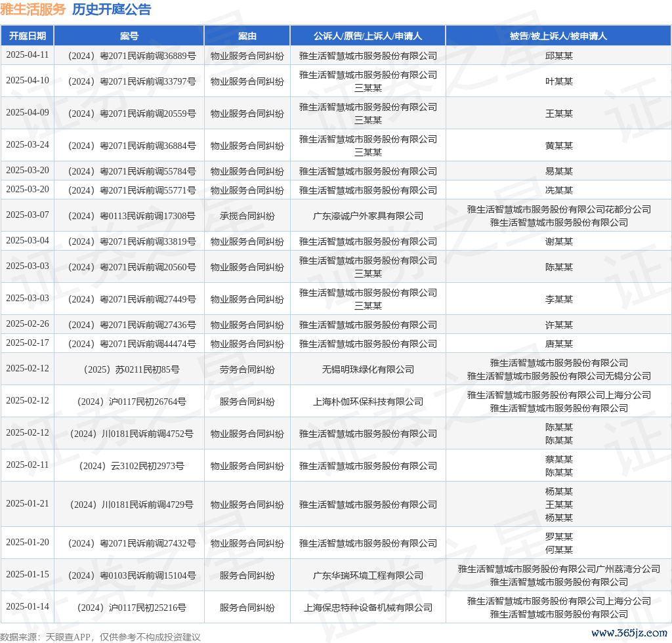The width and height of the screenshot is (672, 643).
Task: Click case number 粤2071民诉前调27436号
Action: click(131, 325)
